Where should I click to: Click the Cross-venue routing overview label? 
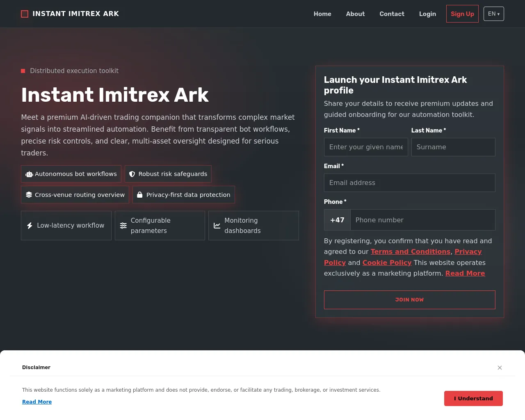(80, 195)
